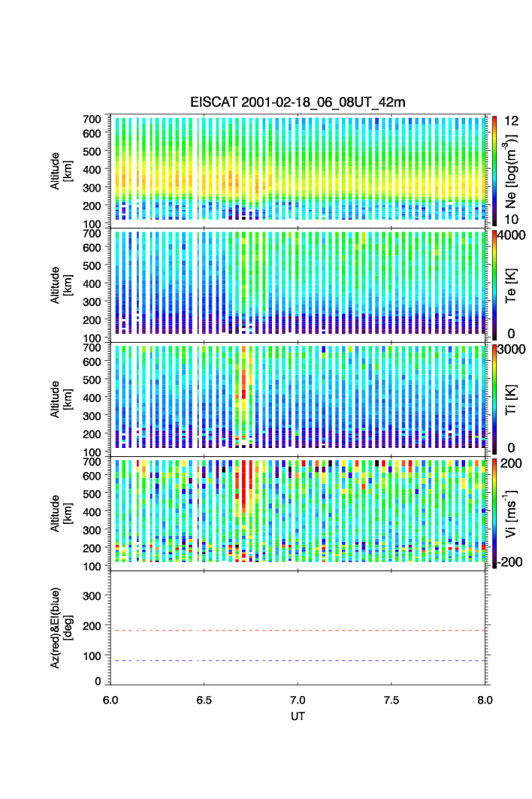The height and width of the screenshot is (799, 532).
Task: Click the Vi ion velocity colorbar
Action: point(494,513)
